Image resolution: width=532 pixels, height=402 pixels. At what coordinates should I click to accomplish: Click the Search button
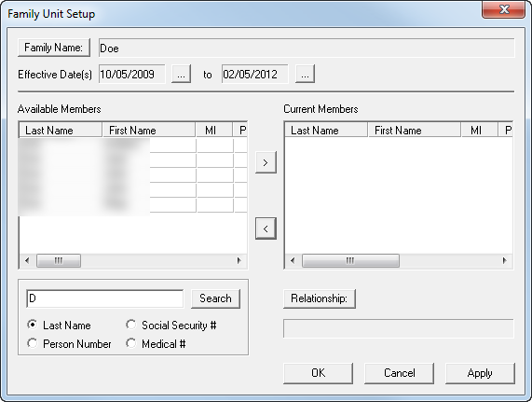[215, 298]
